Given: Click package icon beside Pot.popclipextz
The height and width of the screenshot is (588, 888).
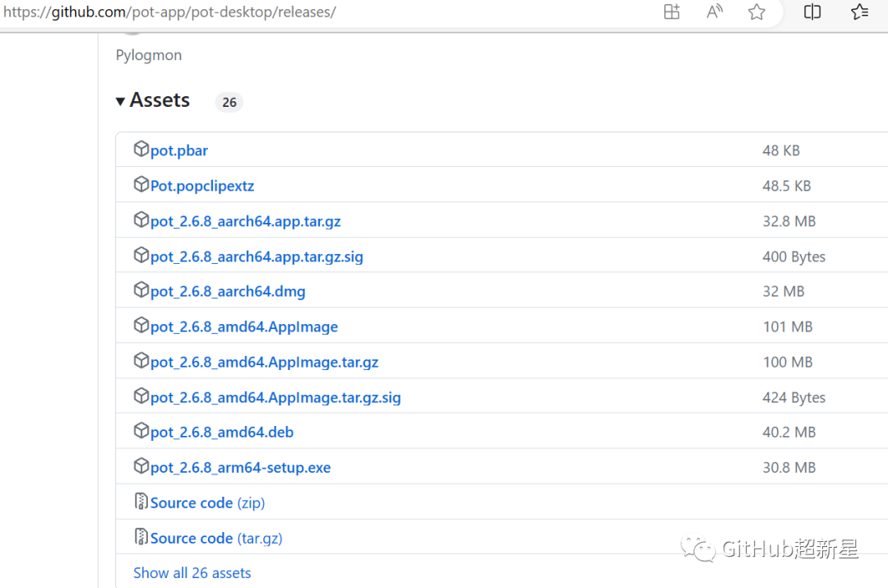Looking at the screenshot, I should pos(141,184).
